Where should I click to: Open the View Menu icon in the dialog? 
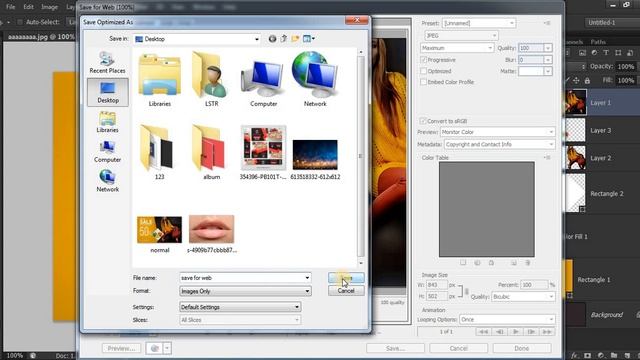point(309,39)
